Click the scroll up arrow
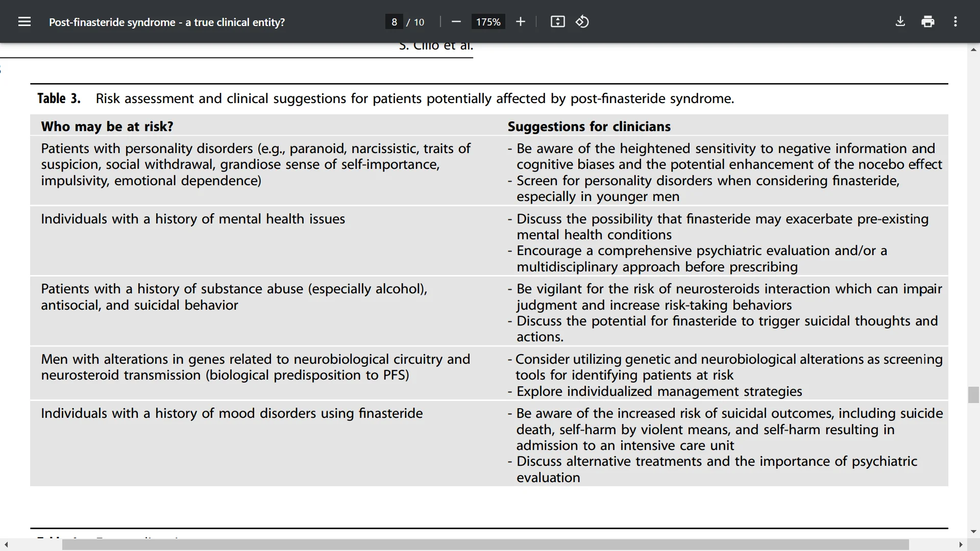The width and height of the screenshot is (980, 551). coord(973,49)
